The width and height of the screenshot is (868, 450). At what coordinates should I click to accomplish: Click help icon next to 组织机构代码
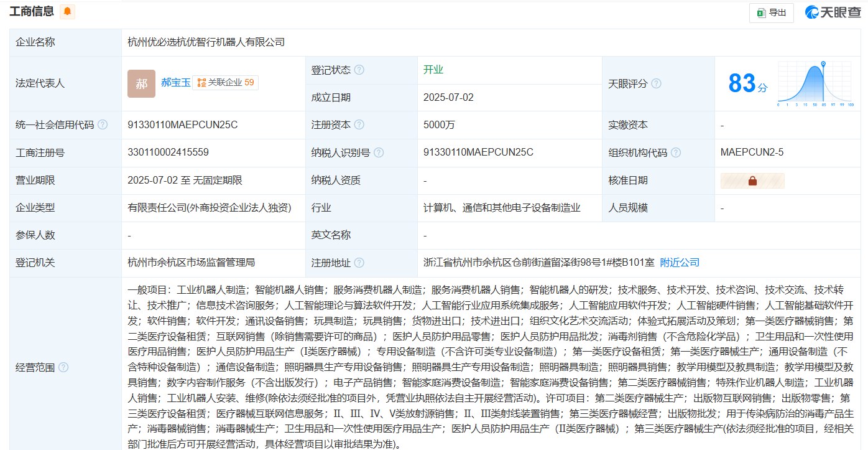click(x=676, y=152)
